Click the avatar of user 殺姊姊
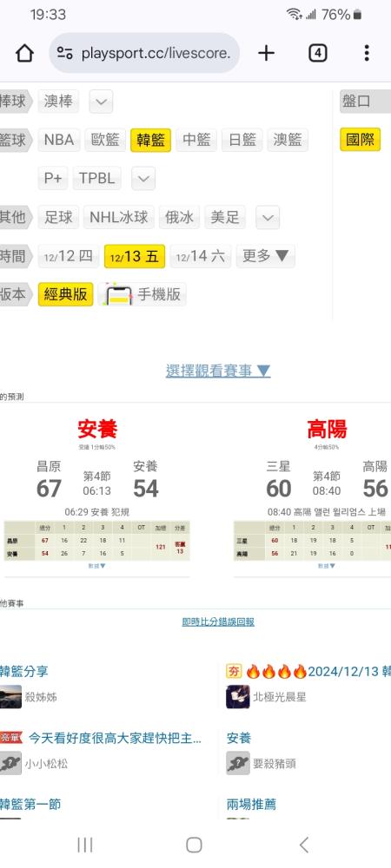Screen dimensions: 391x868 (10, 697)
